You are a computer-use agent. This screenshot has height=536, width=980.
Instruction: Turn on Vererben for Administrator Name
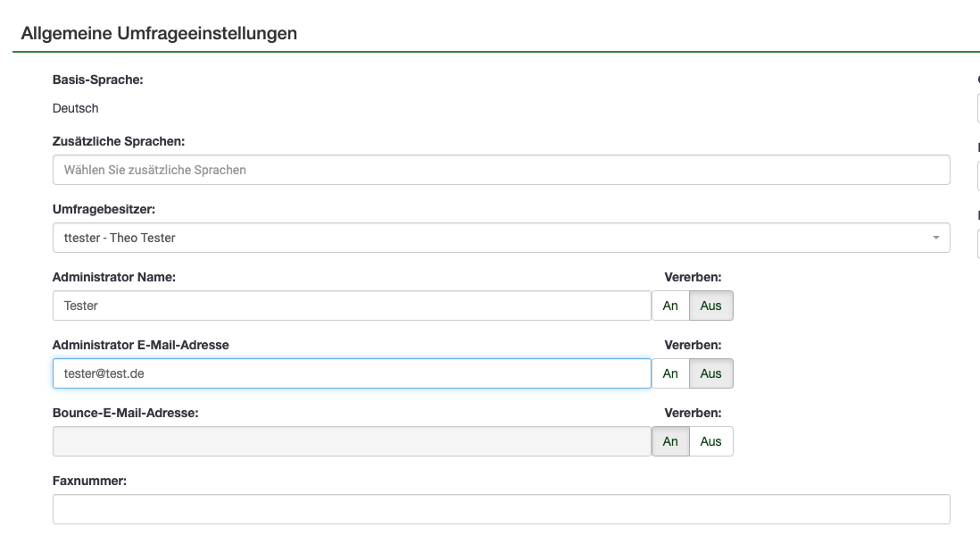(x=670, y=306)
